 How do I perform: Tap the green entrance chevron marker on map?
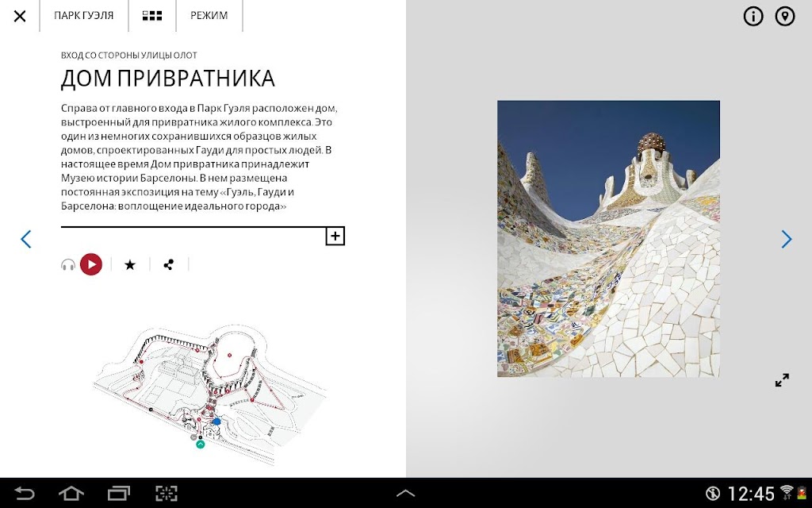(x=201, y=444)
